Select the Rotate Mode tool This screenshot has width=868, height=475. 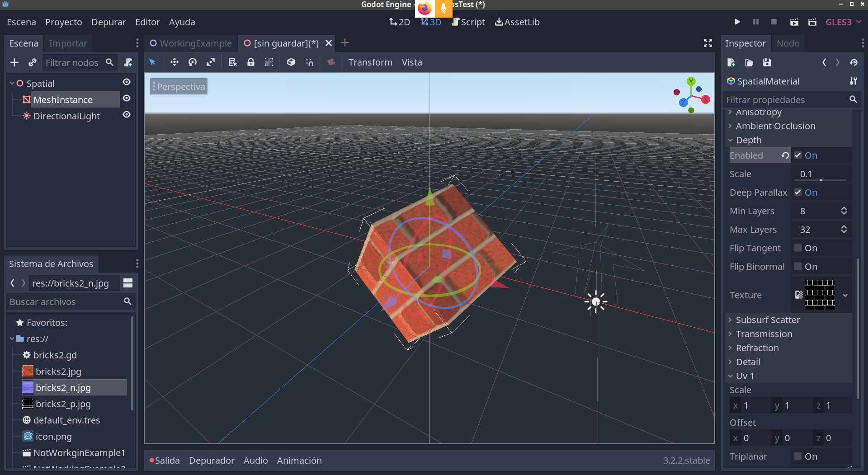click(193, 62)
